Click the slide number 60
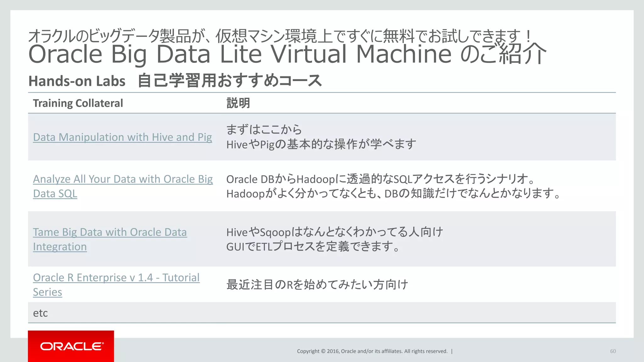 pyautogui.click(x=613, y=351)
